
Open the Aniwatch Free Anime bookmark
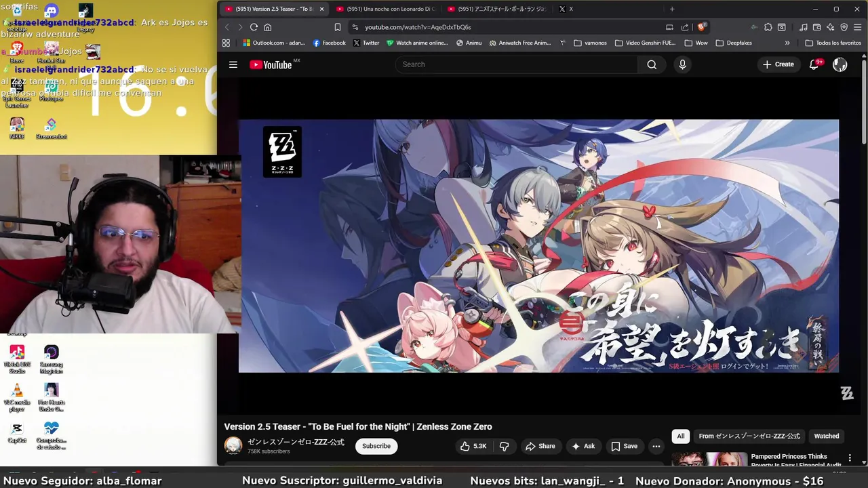520,43
